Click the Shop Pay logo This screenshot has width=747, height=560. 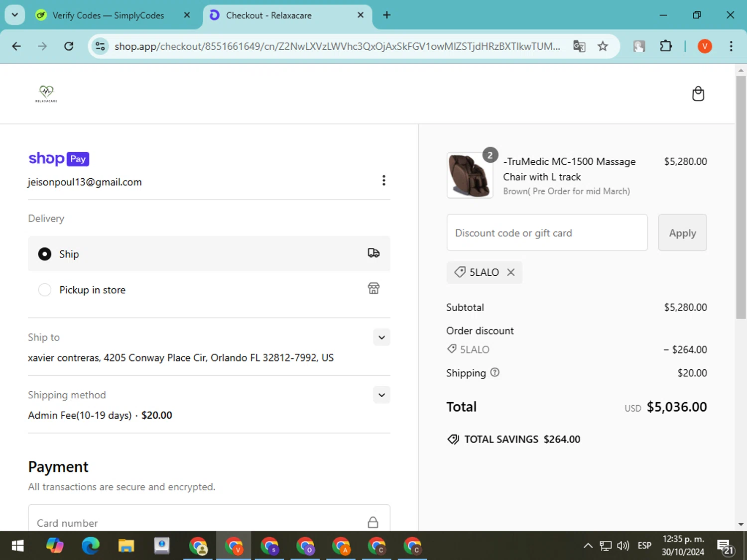[59, 159]
